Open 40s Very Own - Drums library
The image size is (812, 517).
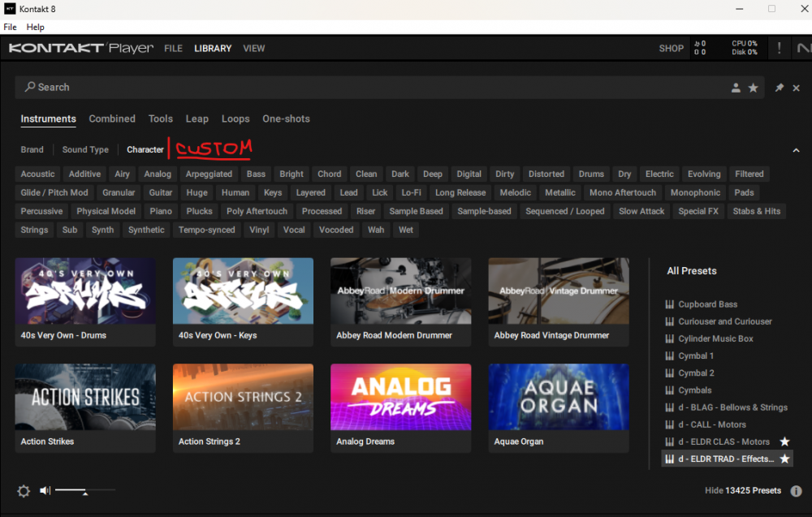coord(85,302)
